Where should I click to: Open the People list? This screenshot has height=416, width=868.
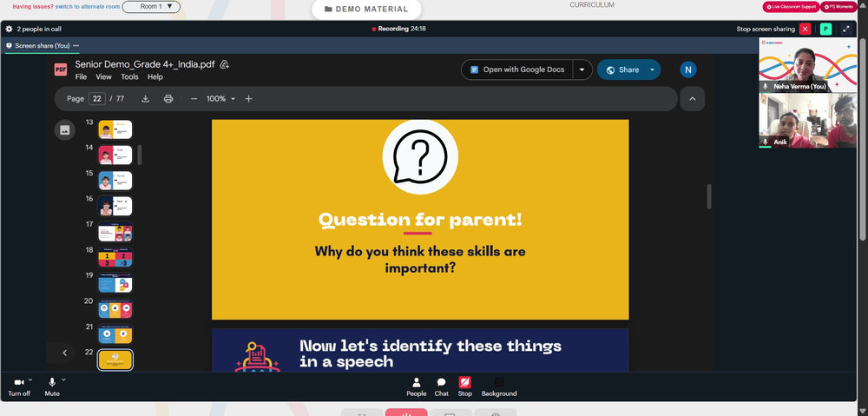point(417,386)
